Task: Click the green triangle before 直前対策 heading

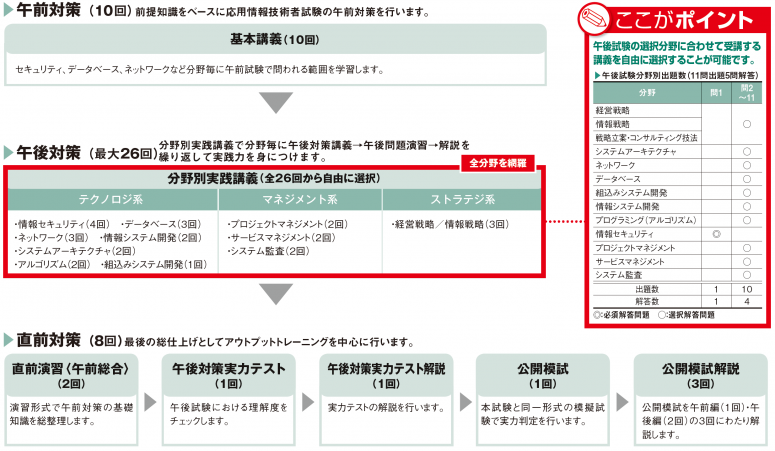Action: pyautogui.click(x=9, y=341)
